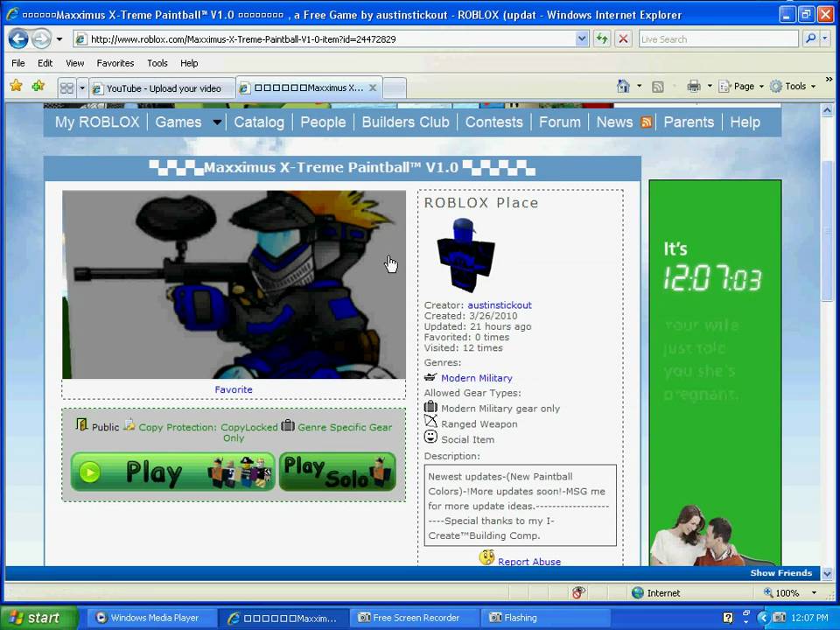Open the Tools gear toolbar menu
The height and width of the screenshot is (630, 840).
coord(793,87)
